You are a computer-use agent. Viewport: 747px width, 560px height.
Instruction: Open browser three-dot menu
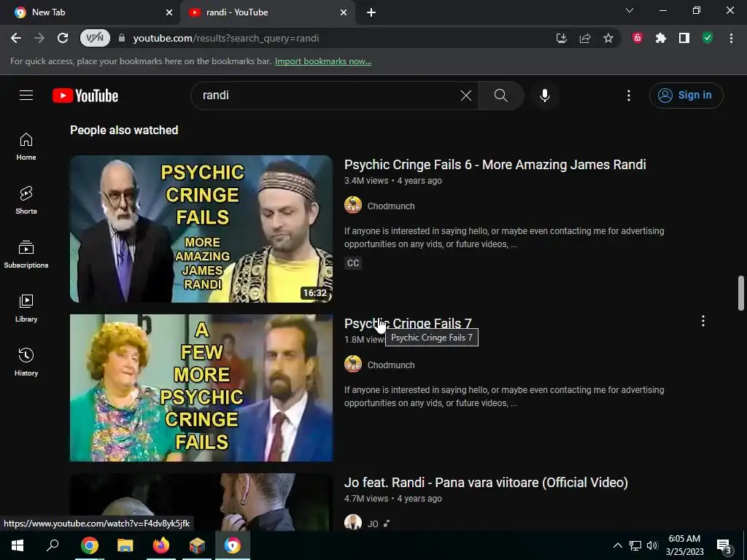pyautogui.click(x=731, y=38)
